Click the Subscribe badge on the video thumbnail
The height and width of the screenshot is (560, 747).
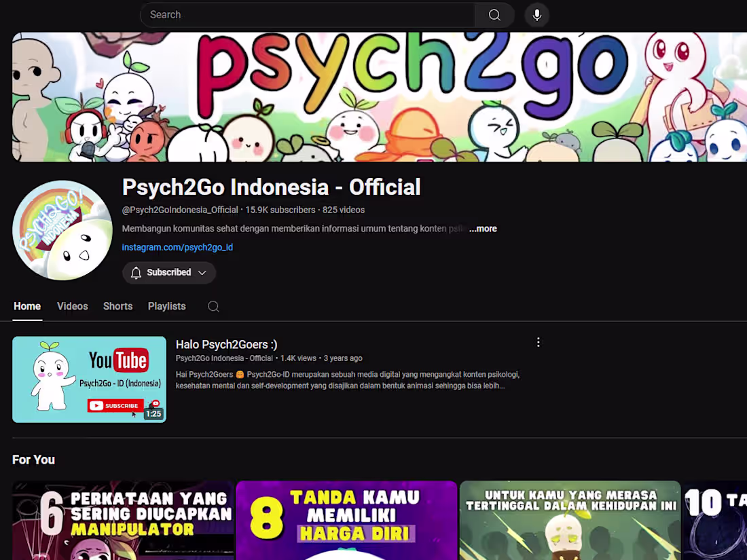[114, 405]
